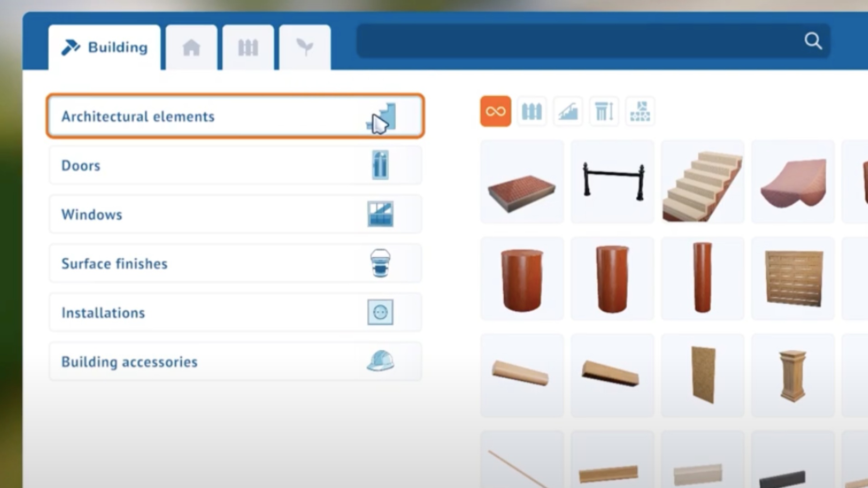This screenshot has height=488, width=868.
Task: Open the plant sprout tab
Action: [305, 47]
